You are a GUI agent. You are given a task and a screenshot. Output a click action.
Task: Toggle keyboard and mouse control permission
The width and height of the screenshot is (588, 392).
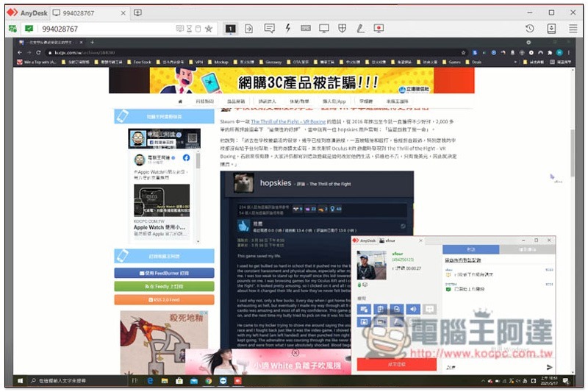click(x=364, y=309)
